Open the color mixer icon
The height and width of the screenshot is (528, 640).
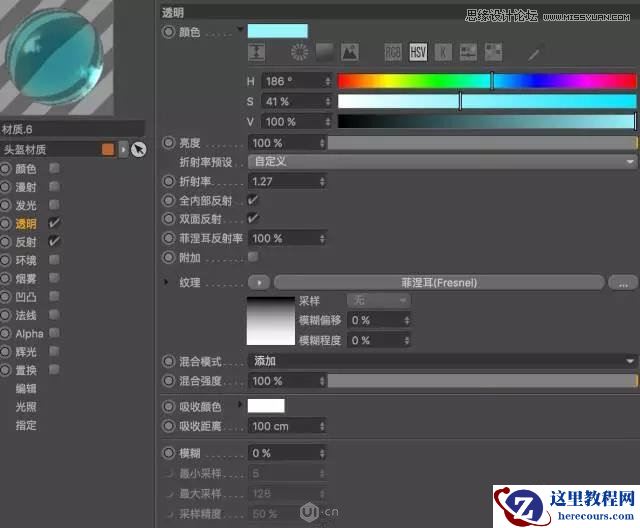pos(468,52)
